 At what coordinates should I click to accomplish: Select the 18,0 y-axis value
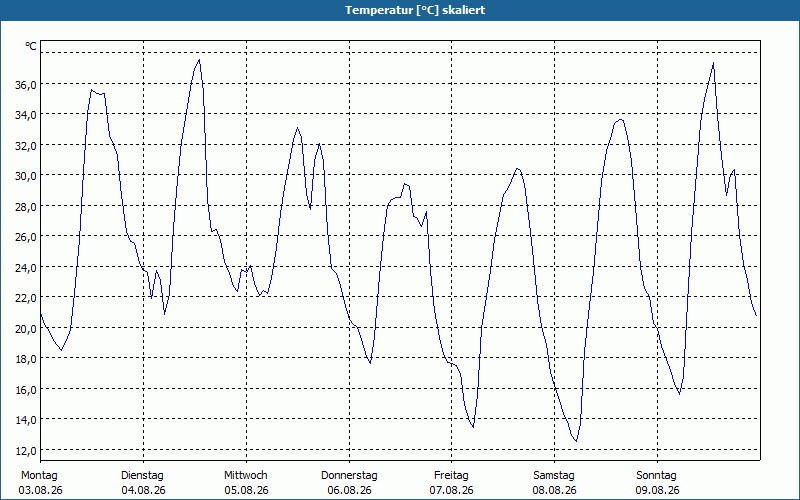[x=26, y=359]
